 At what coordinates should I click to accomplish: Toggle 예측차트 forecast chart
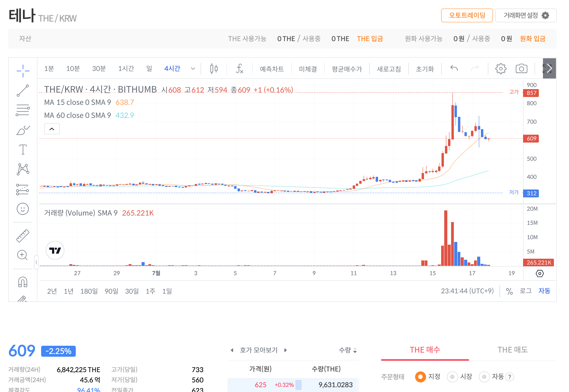(x=272, y=69)
